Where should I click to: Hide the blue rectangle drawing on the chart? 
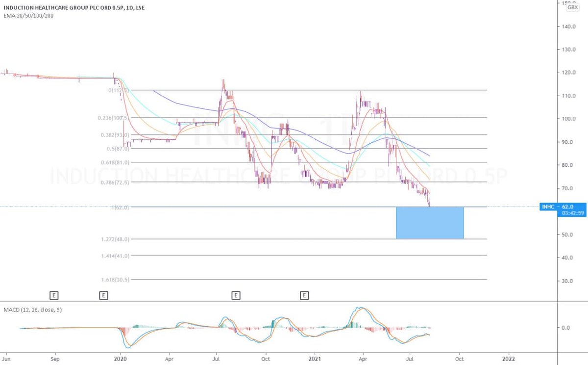[x=429, y=223]
